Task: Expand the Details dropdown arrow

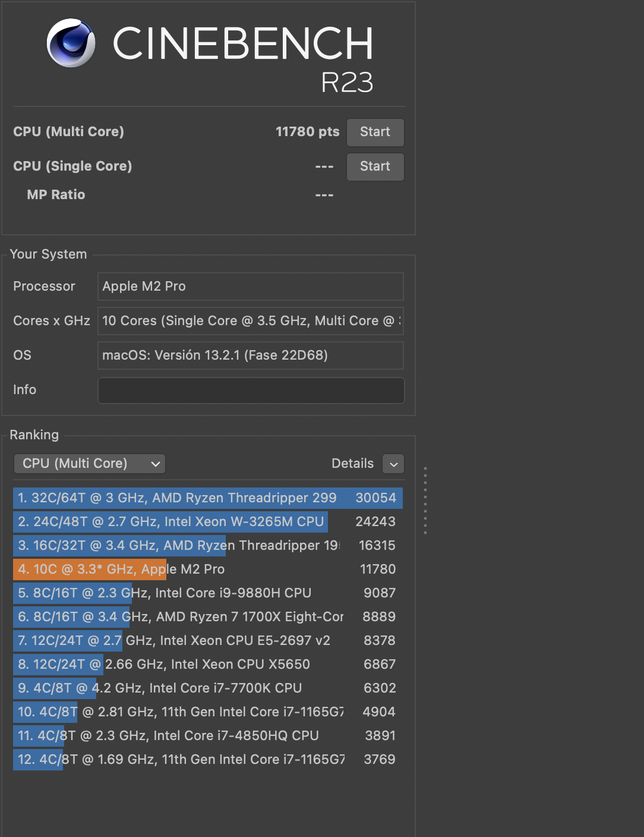Action: pyautogui.click(x=393, y=464)
